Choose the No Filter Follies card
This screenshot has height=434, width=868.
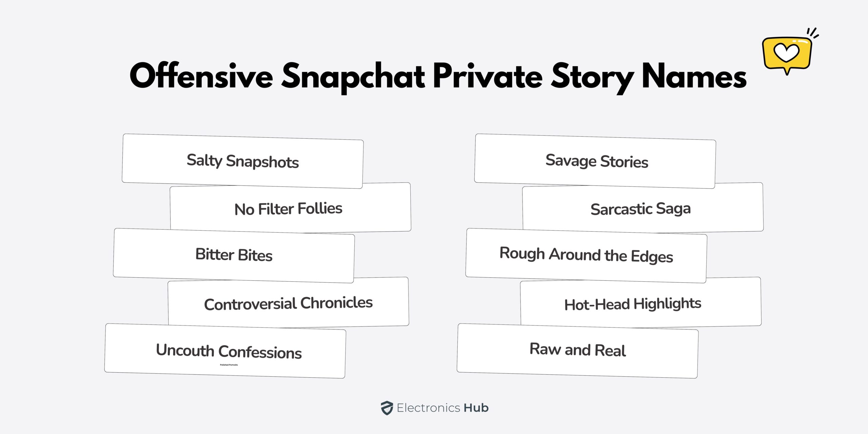click(x=288, y=209)
